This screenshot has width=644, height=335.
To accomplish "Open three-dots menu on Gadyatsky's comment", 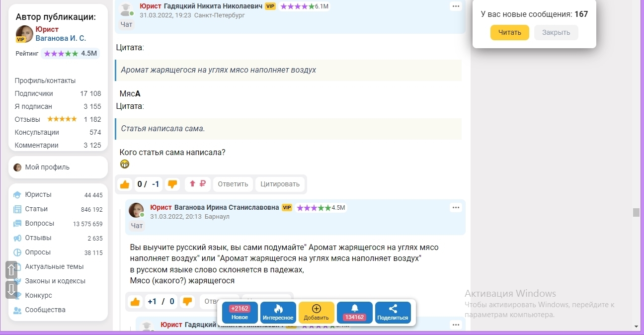I will point(456,6).
